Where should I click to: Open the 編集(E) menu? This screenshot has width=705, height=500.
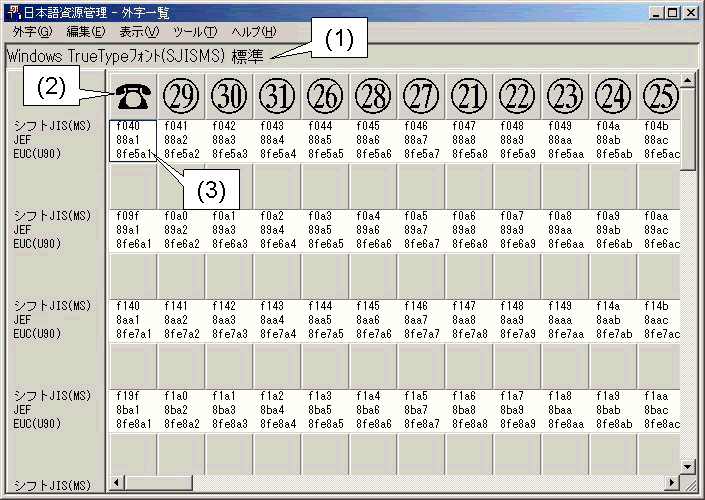pos(85,32)
